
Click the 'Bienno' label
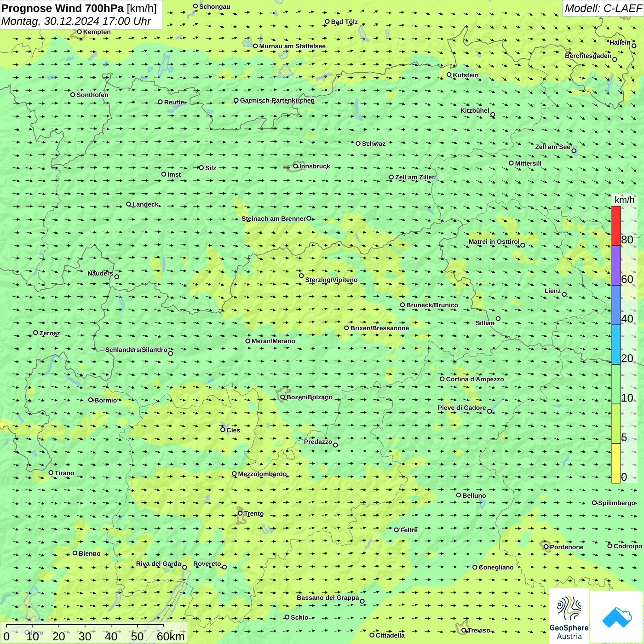point(90,553)
